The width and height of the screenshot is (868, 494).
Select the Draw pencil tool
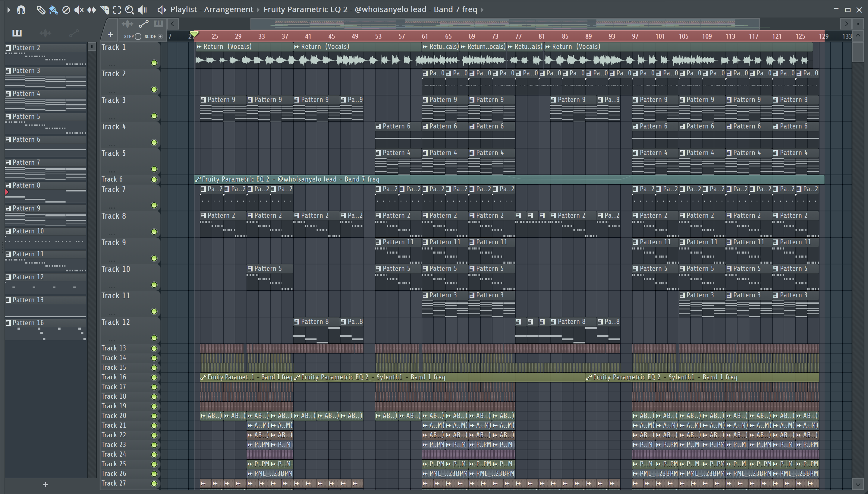pos(41,10)
